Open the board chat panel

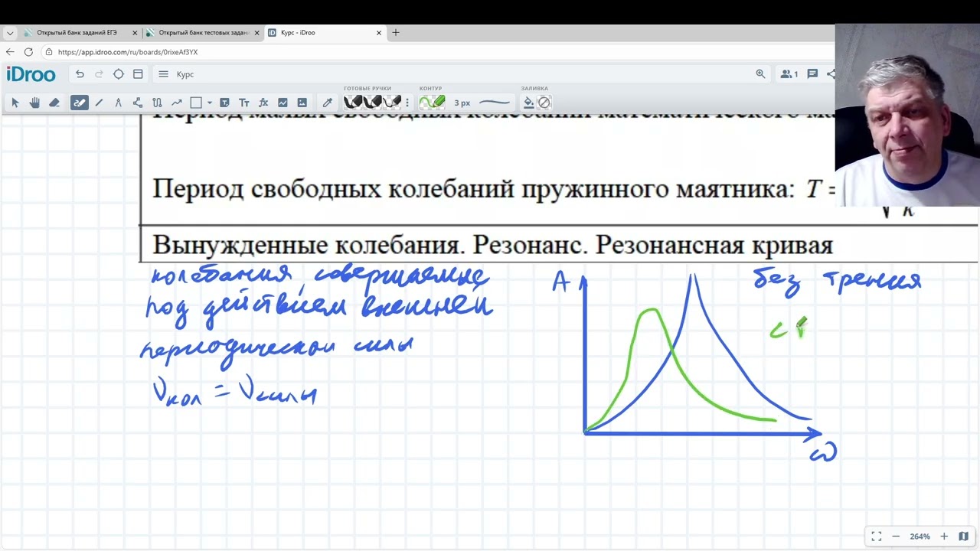(x=812, y=74)
